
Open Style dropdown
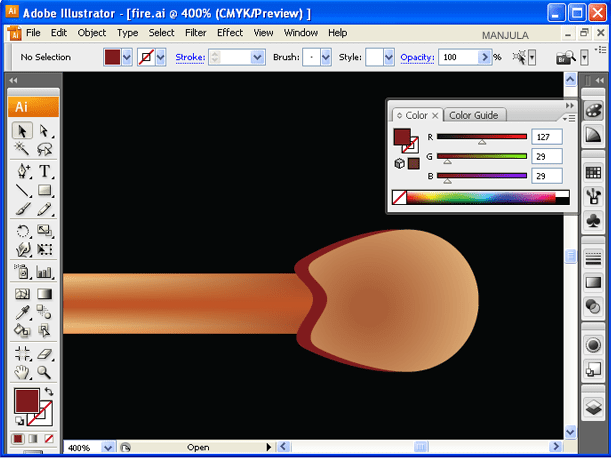(389, 57)
